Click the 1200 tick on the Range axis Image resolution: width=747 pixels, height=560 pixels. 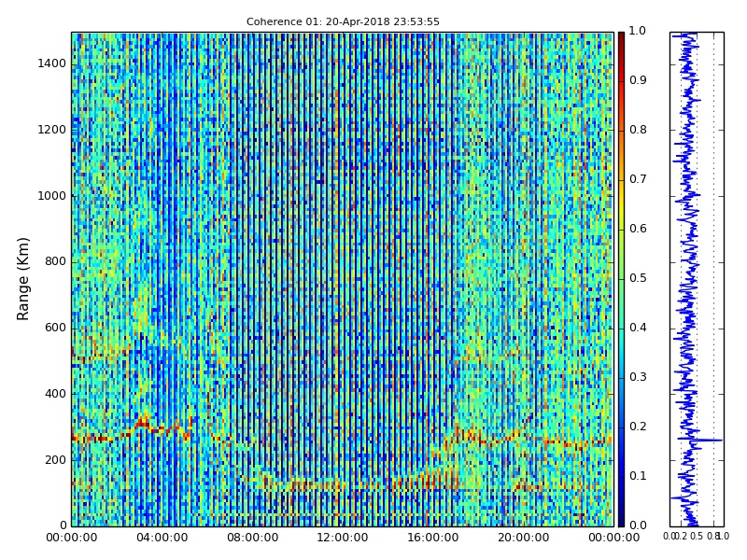(x=52, y=130)
